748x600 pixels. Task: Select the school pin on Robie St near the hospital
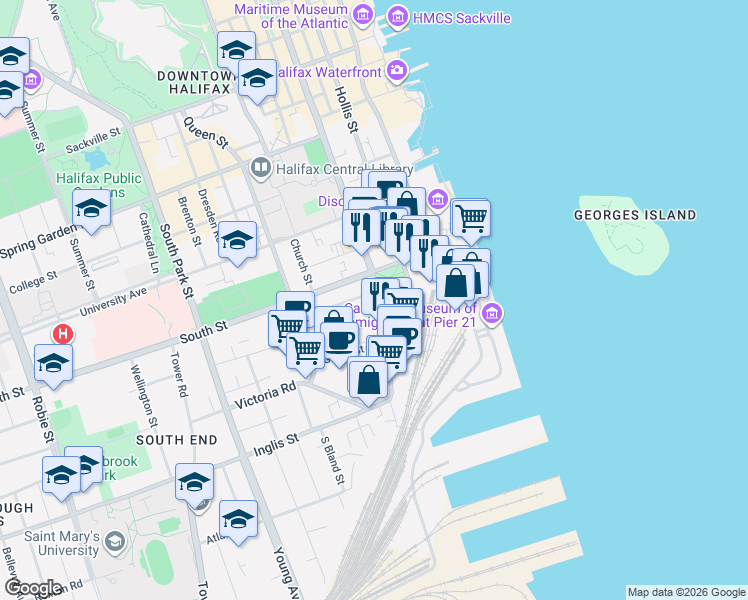(x=53, y=365)
